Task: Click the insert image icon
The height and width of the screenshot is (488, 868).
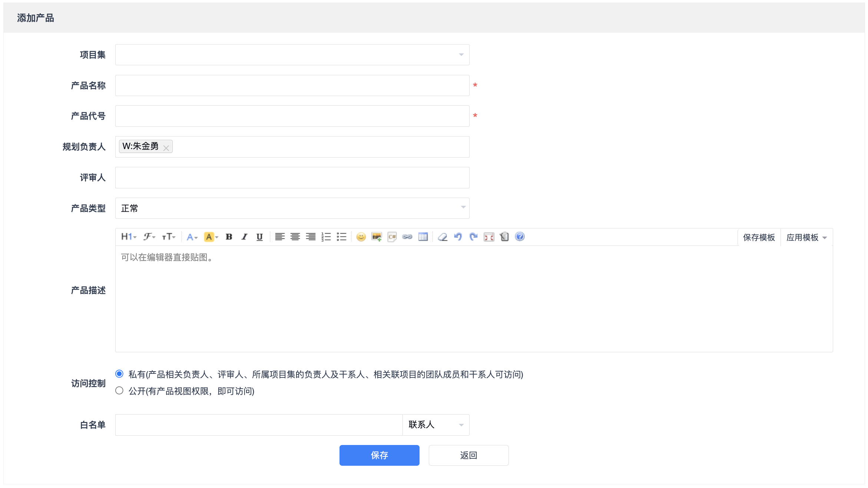Action: coord(376,237)
